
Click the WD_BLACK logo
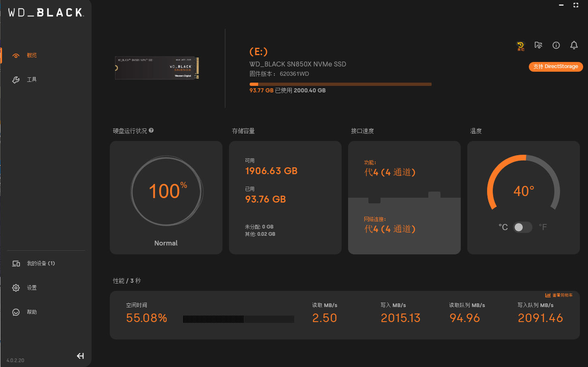[46, 13]
